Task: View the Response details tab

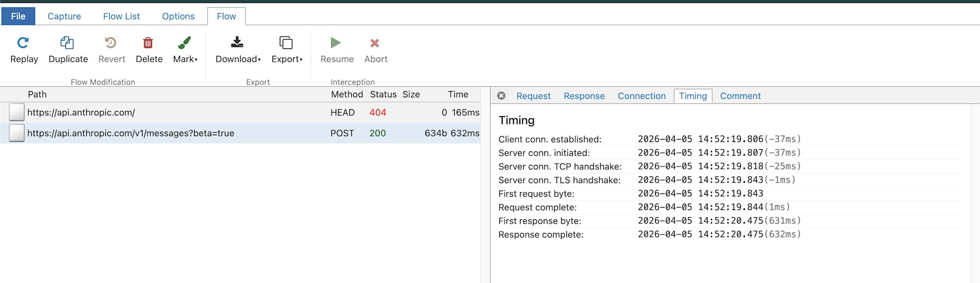Action: (584, 96)
